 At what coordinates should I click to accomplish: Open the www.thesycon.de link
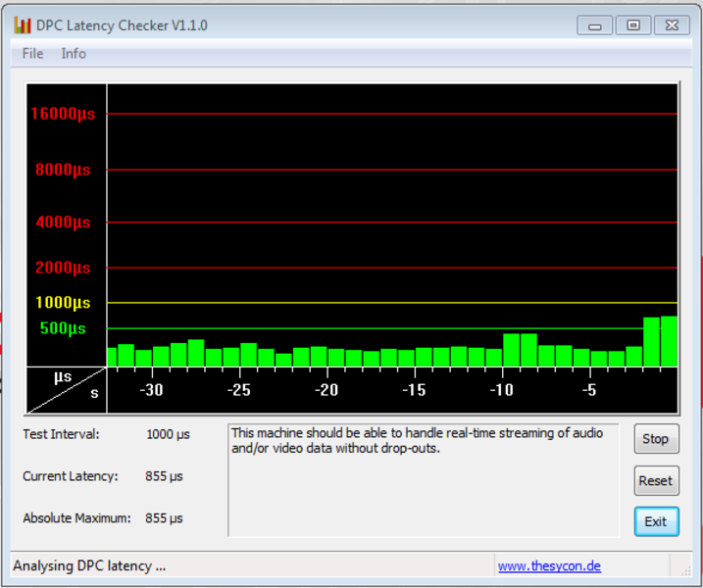click(549, 565)
